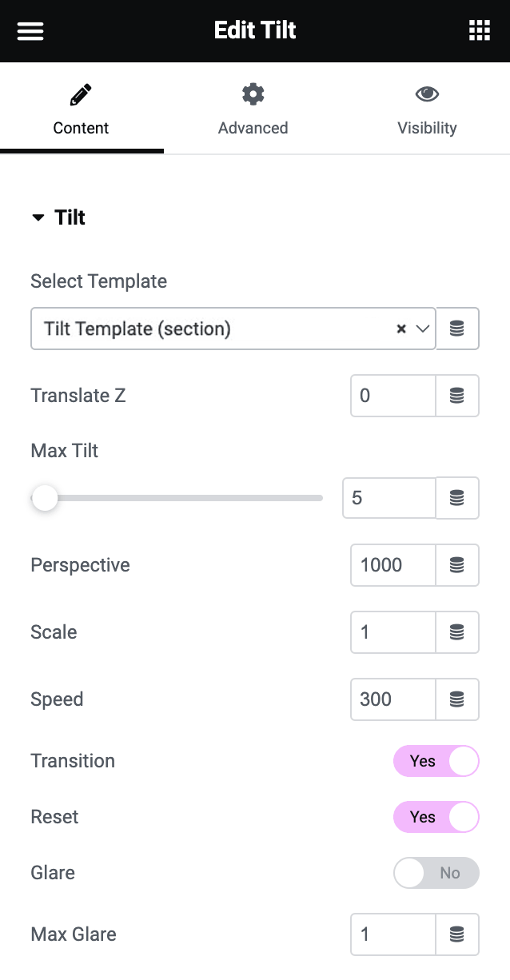This screenshot has height=980, width=510.
Task: Click dynamic tags icon beside Max Tilt
Action: (x=457, y=498)
